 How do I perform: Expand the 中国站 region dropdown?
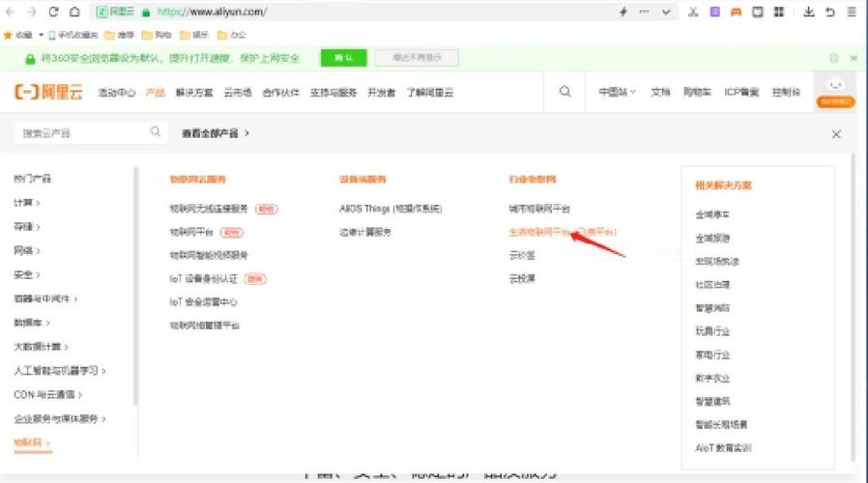[x=617, y=92]
